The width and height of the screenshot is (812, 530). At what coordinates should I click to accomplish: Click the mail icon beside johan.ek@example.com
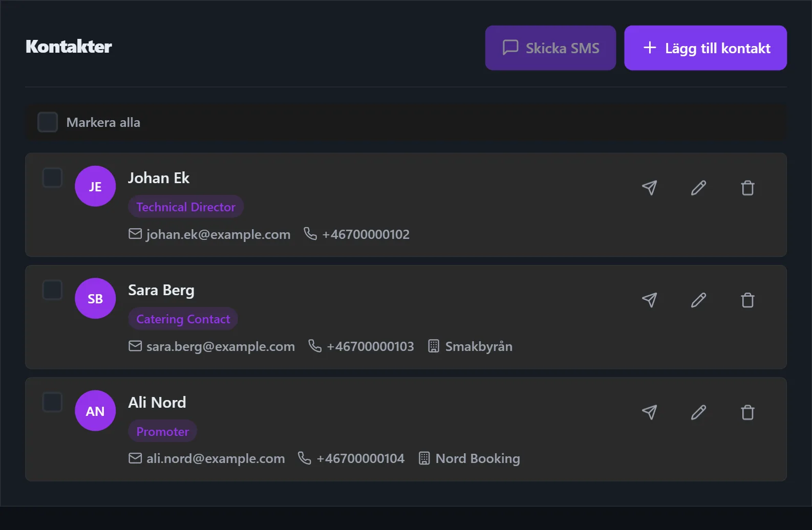pyautogui.click(x=135, y=234)
